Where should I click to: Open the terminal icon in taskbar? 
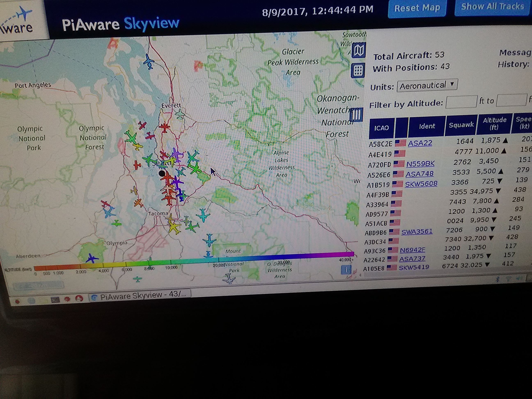pyautogui.click(x=55, y=300)
